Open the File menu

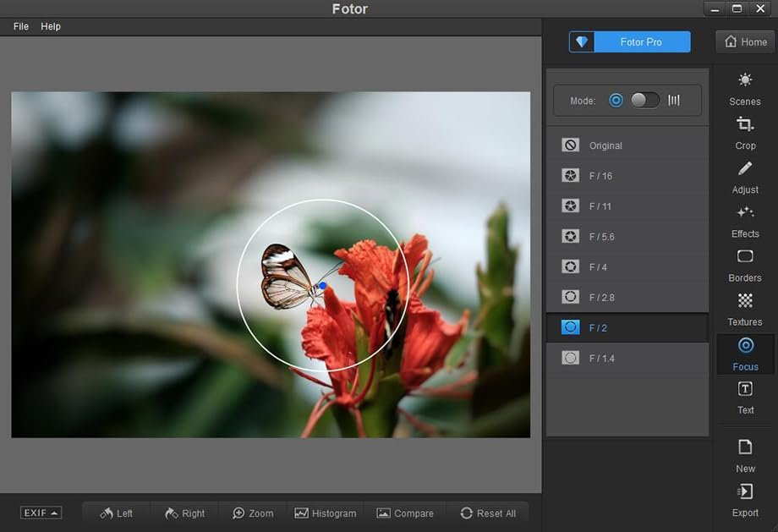coord(21,26)
